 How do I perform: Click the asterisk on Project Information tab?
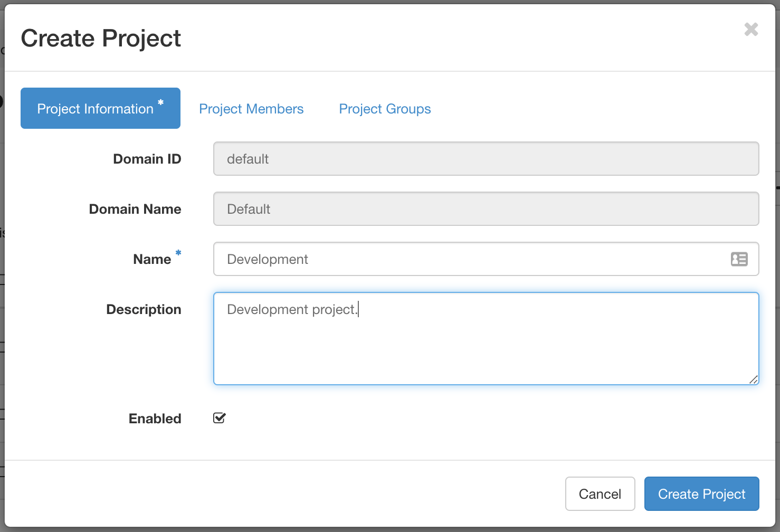click(x=161, y=102)
